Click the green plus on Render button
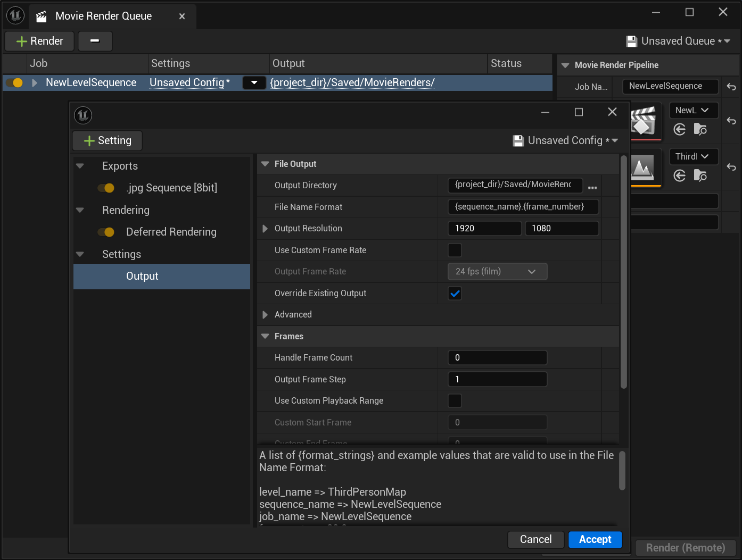The image size is (742, 560). (x=22, y=41)
